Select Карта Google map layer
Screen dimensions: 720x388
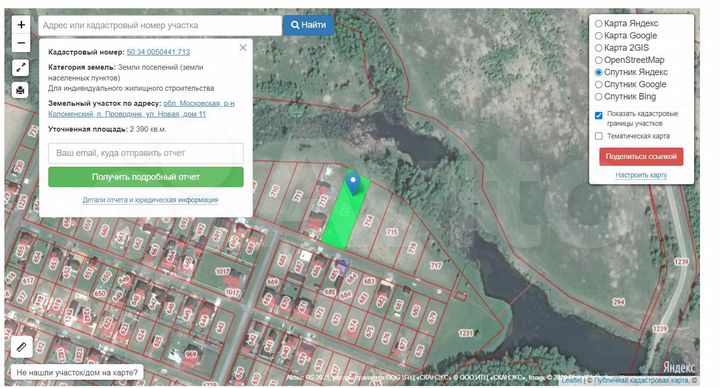[599, 36]
